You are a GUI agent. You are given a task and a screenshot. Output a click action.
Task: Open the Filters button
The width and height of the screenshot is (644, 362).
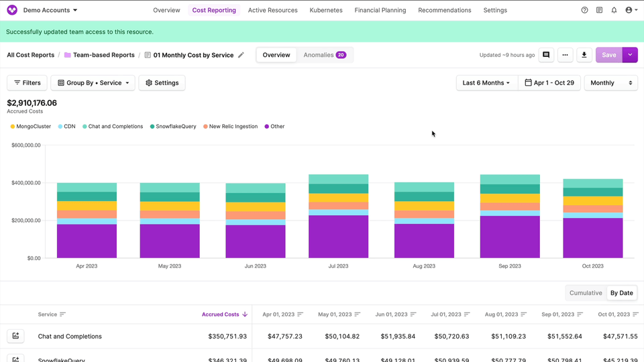point(28,83)
